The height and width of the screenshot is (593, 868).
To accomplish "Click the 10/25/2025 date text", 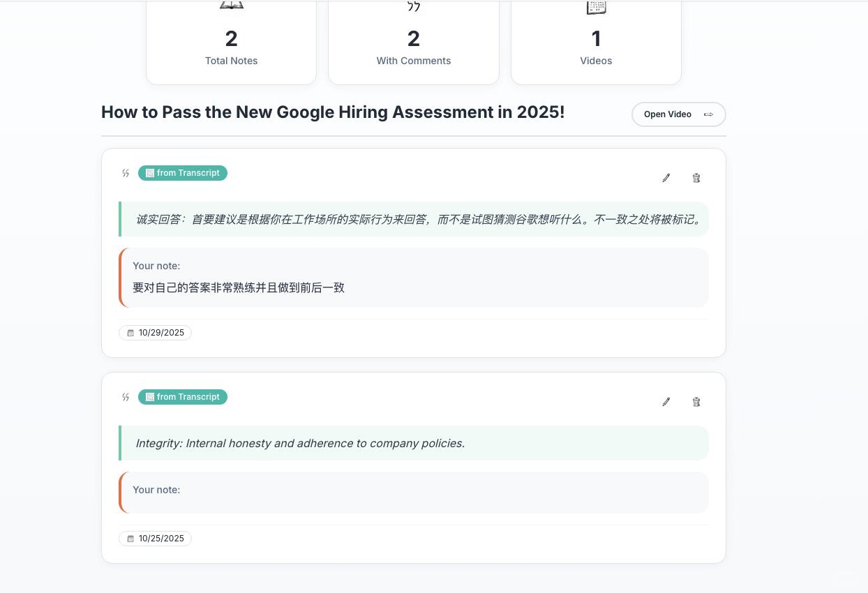I will [161, 539].
